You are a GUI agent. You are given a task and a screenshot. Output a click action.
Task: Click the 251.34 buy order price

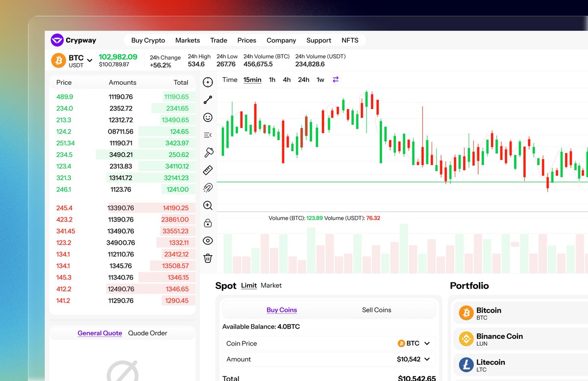tap(66, 143)
